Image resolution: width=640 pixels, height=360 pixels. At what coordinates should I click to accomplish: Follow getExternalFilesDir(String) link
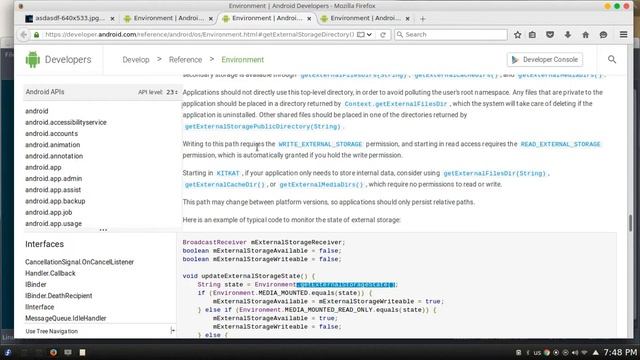494,173
